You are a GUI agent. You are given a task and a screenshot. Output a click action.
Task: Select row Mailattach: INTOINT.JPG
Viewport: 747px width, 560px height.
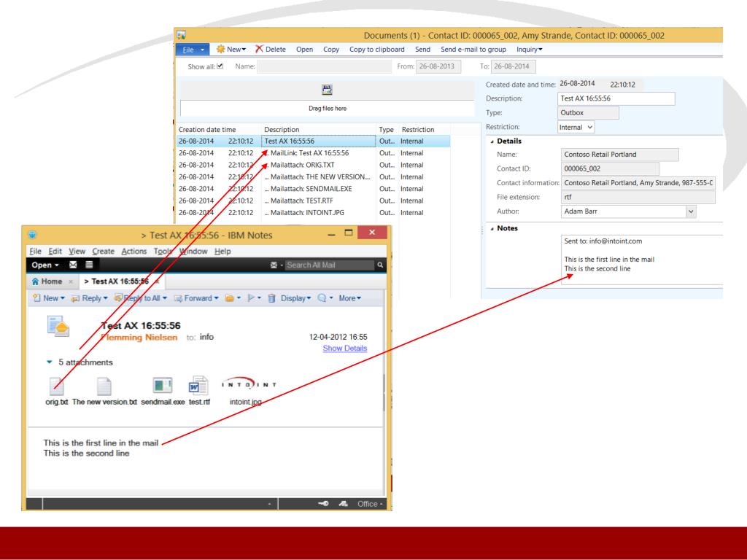pyautogui.click(x=314, y=212)
